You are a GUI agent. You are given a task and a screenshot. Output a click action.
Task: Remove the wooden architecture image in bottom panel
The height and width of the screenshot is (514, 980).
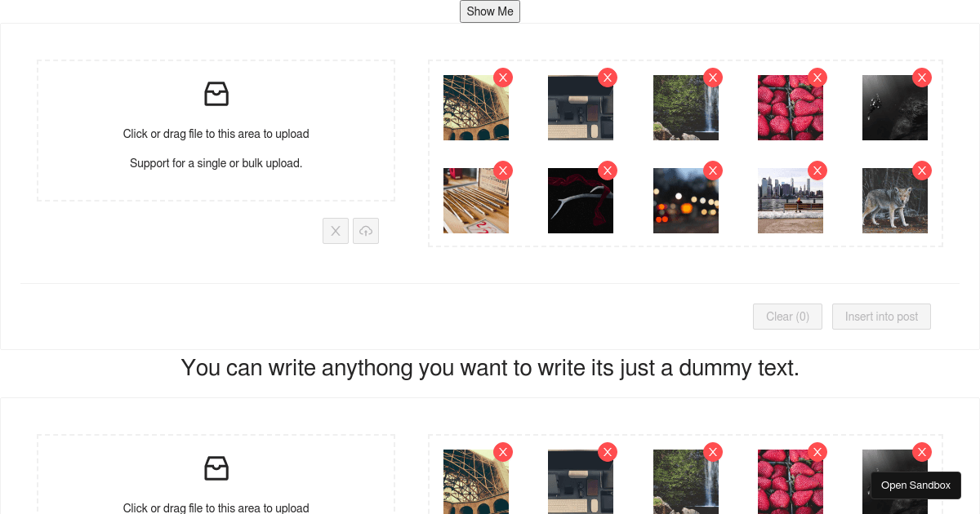tap(503, 452)
